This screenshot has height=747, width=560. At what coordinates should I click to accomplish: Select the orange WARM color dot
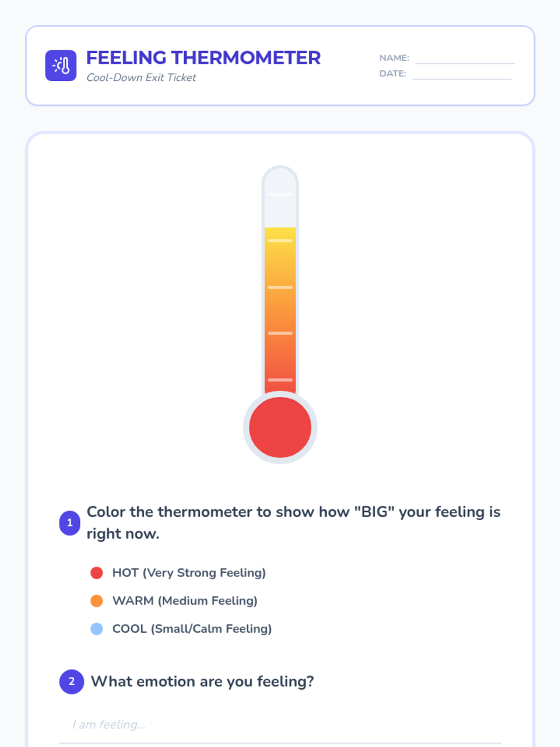[x=97, y=601]
